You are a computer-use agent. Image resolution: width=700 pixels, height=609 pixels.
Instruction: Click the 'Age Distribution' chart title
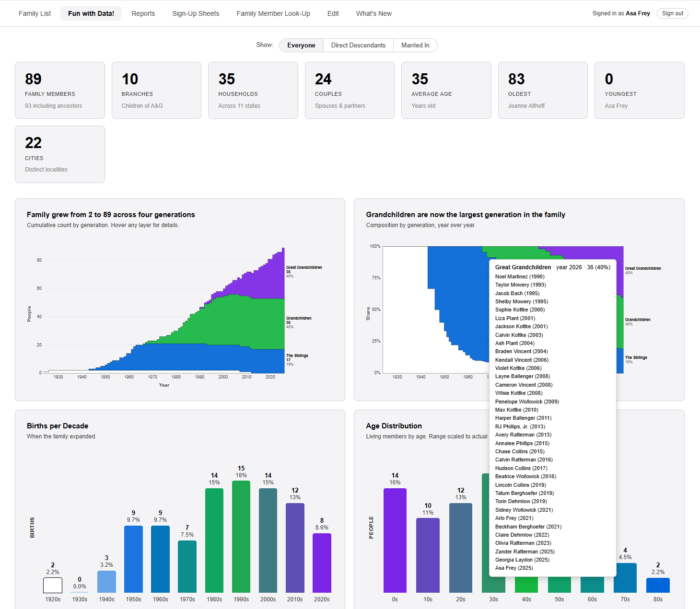click(394, 426)
